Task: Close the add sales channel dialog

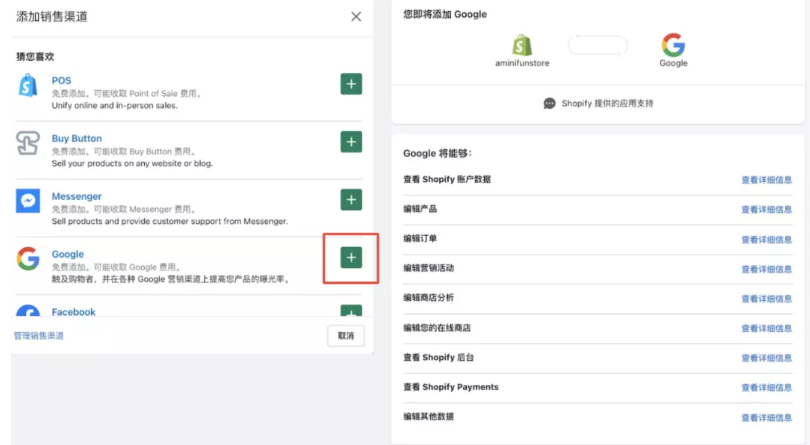Action: tap(356, 17)
